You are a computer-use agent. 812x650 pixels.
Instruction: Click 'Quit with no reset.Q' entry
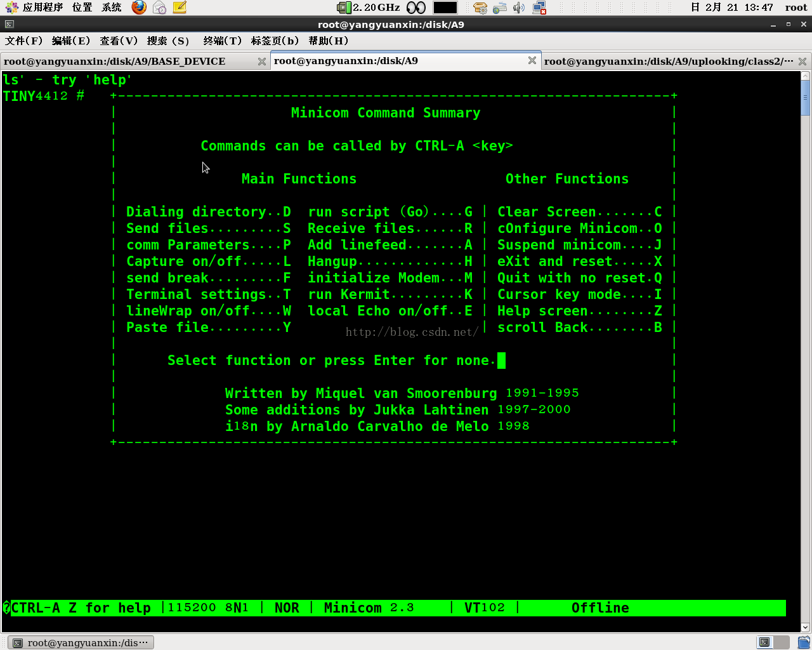tap(580, 278)
